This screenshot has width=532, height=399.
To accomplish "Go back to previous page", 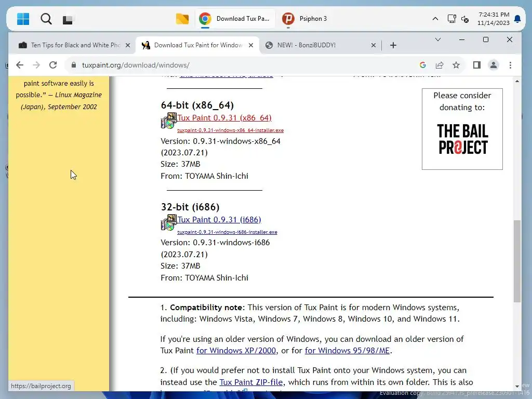I will [20, 65].
